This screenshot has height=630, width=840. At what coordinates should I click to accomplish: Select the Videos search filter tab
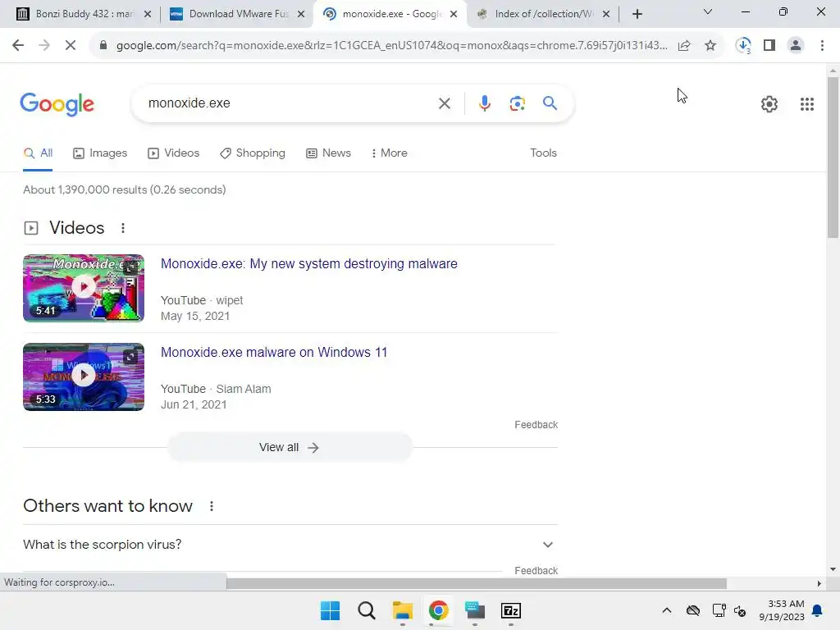[x=174, y=153]
